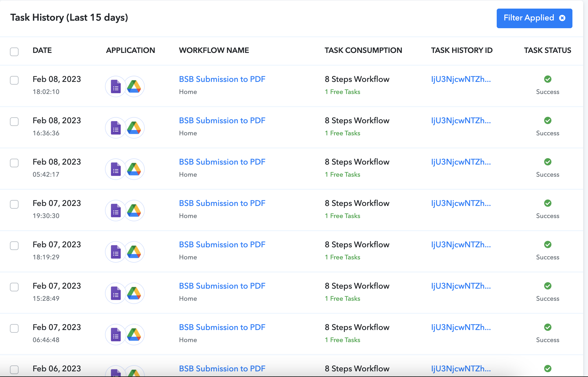Viewport: 588px width, 377px height.
Task: Check the box for the Feb 07 06:46:48 task
Action: (14, 328)
